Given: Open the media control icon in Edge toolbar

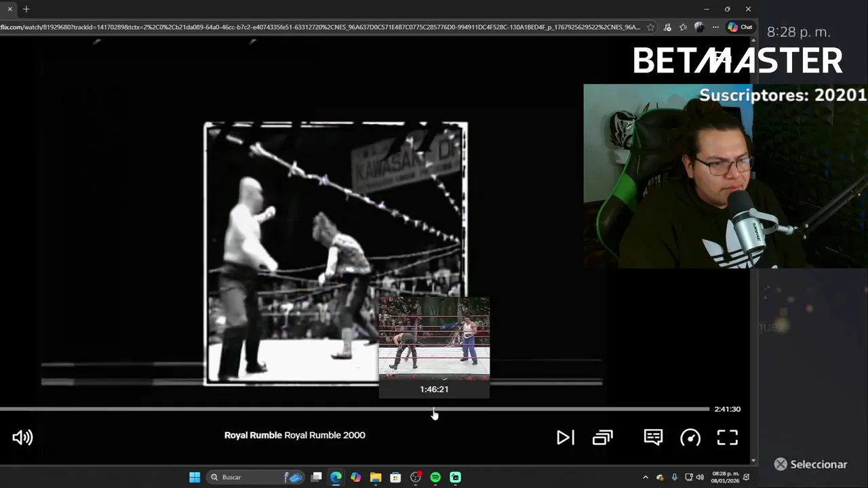Looking at the screenshot, I should click(x=667, y=27).
